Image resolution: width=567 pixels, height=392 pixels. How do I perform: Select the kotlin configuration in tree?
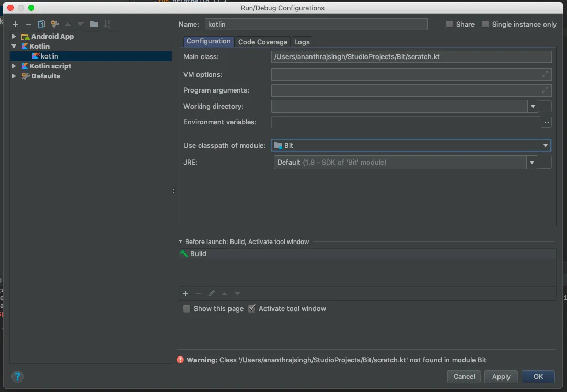tap(91, 56)
